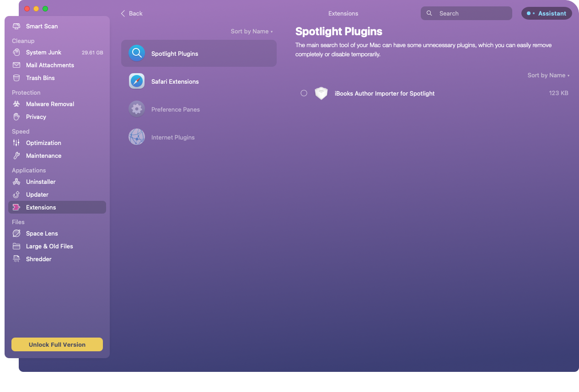Go back with the Back button

[132, 13]
